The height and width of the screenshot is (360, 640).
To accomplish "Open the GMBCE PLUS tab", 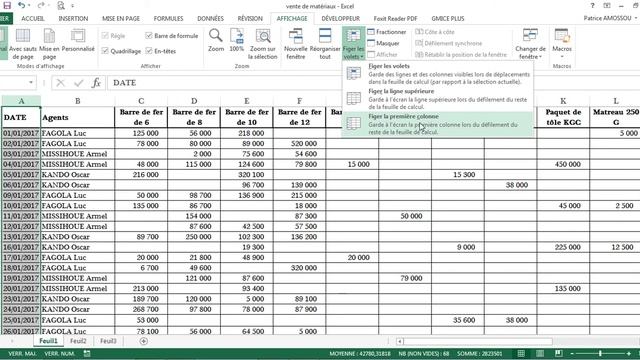I will (x=448, y=18).
